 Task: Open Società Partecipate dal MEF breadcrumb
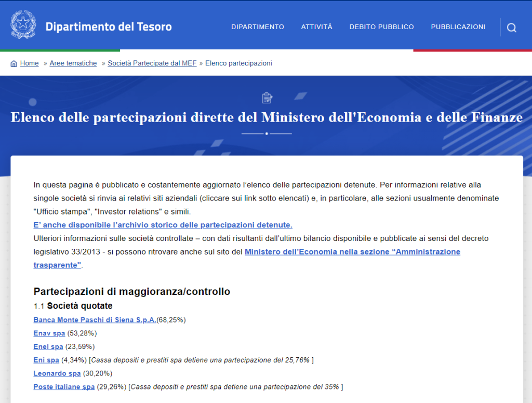point(152,63)
